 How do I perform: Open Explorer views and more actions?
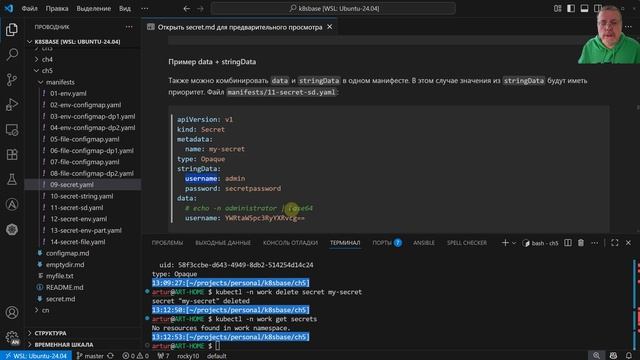pyautogui.click(x=129, y=27)
